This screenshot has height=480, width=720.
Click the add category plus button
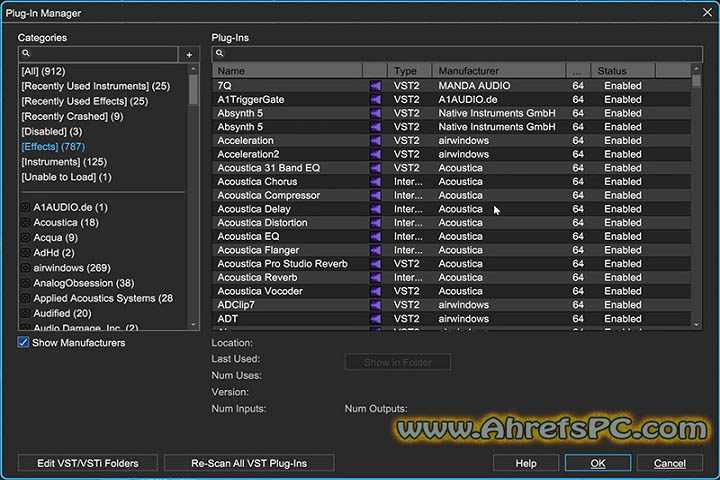(x=189, y=55)
